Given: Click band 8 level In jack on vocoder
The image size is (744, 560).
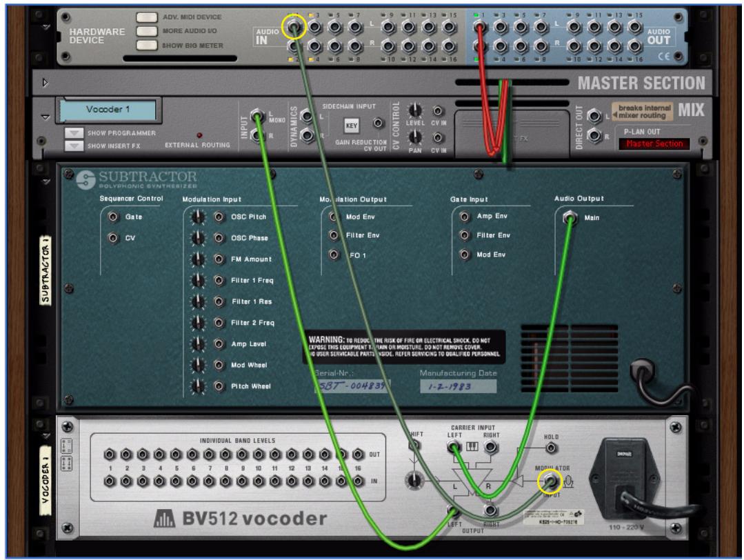Looking at the screenshot, I should (x=226, y=481).
